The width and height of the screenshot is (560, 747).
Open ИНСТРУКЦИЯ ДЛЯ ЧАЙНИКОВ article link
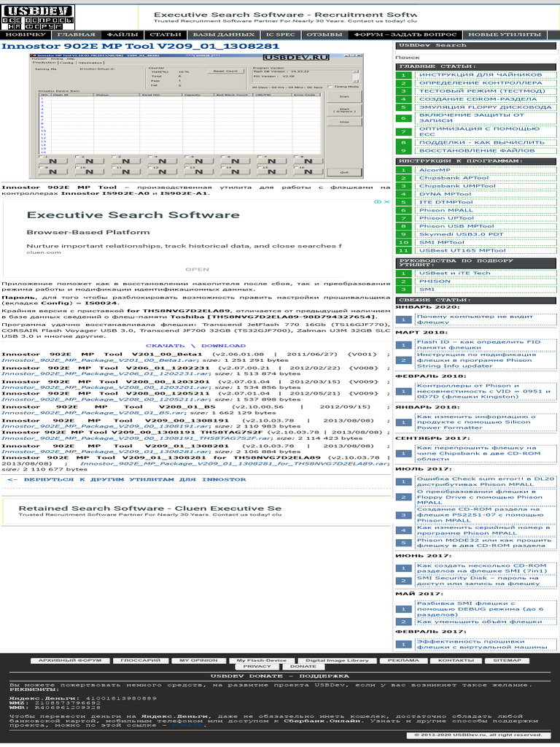(x=481, y=75)
